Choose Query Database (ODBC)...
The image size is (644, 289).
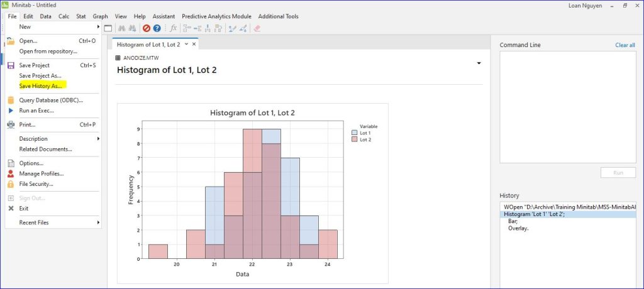53,100
